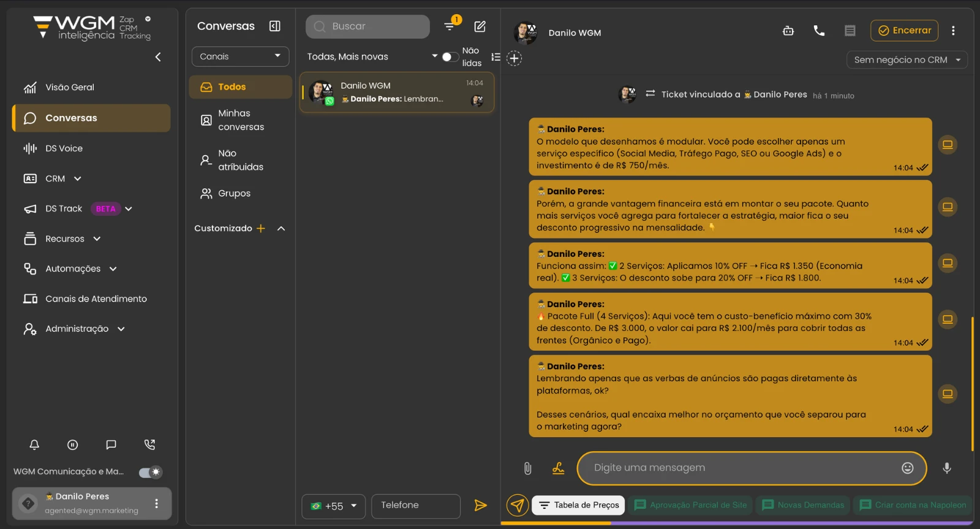Open the new conversation compose icon
The width and height of the screenshot is (980, 529).
point(480,26)
